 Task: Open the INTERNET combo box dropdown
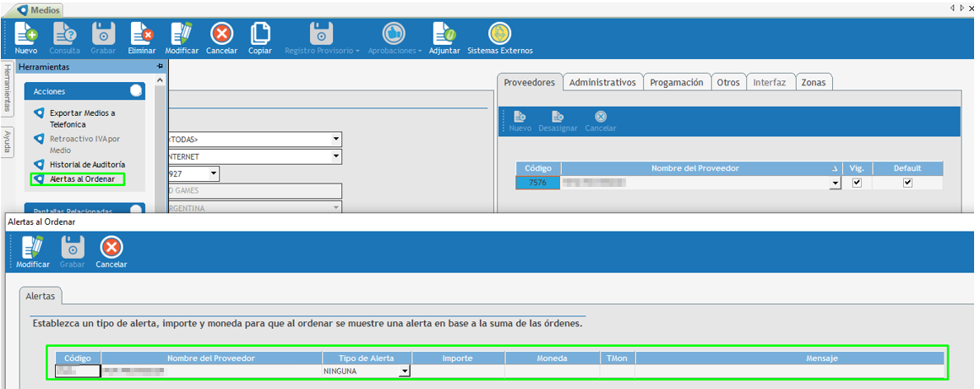(336, 156)
